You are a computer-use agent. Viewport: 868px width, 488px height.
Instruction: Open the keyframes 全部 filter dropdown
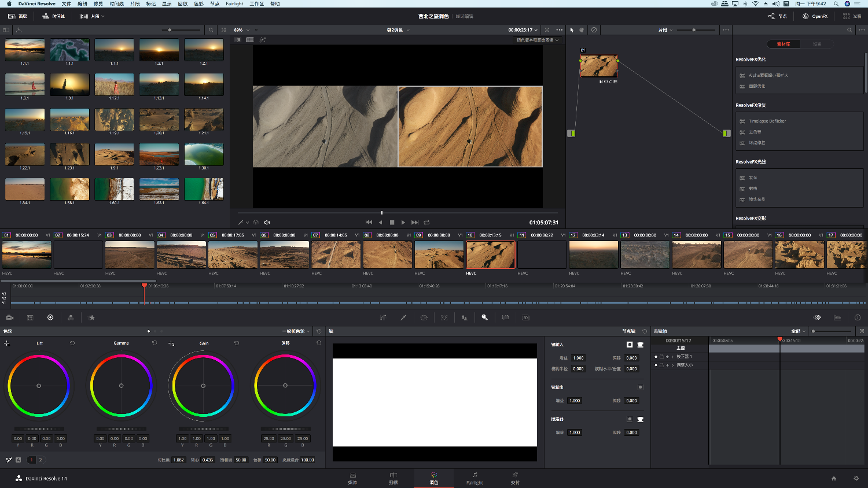point(799,331)
